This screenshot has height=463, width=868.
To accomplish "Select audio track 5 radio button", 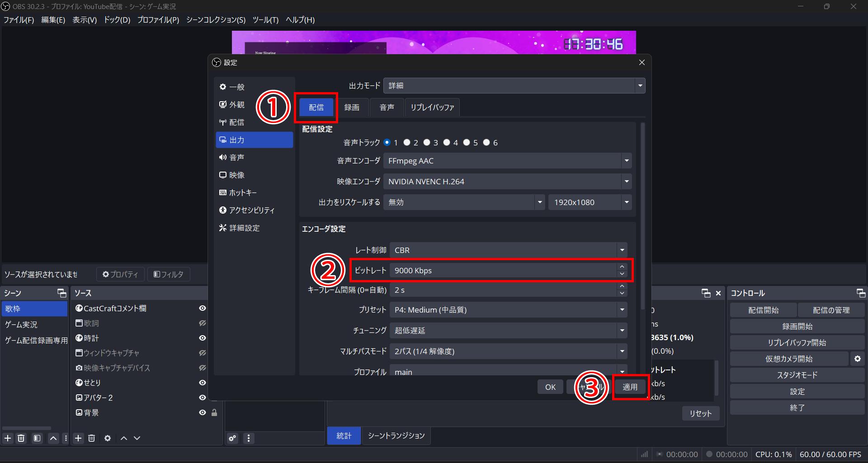I will (x=467, y=142).
